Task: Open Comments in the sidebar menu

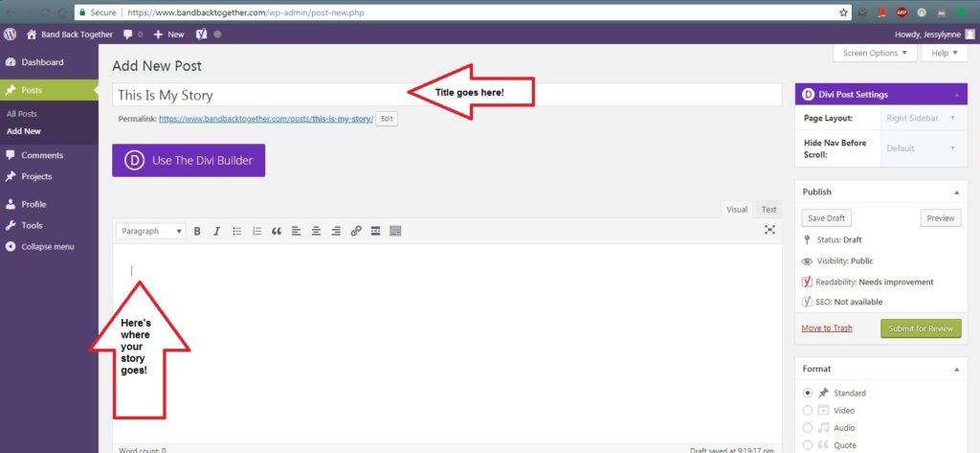Action: [x=42, y=155]
